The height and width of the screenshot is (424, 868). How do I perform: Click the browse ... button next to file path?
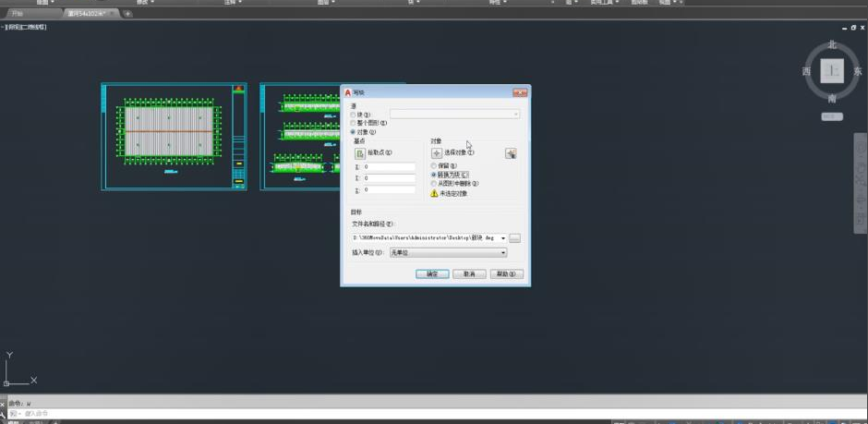click(x=515, y=238)
